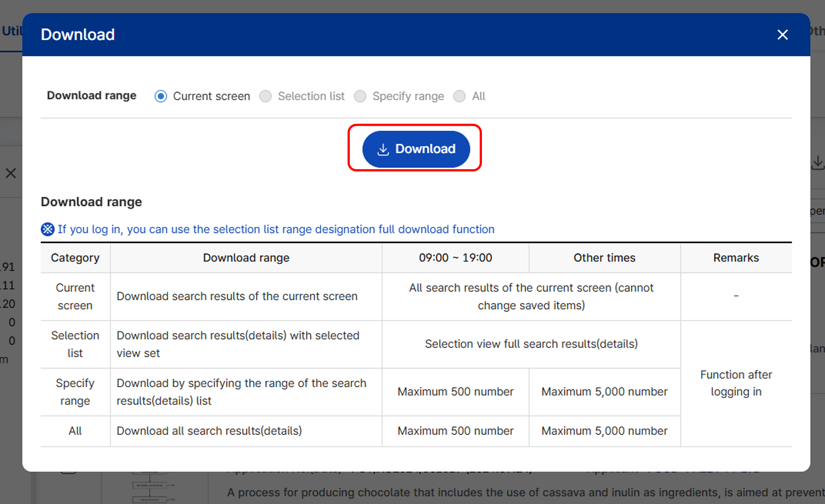The width and height of the screenshot is (825, 504).
Task: Switch to the partially hidden Util tab
Action: [11, 31]
